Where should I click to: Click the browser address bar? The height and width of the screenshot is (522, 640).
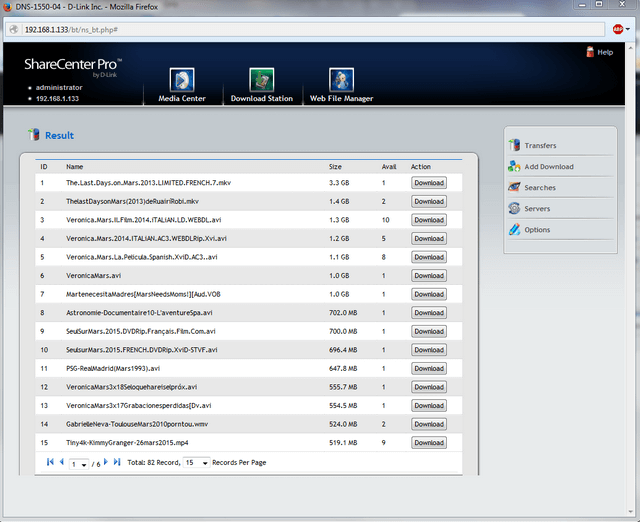(300, 29)
